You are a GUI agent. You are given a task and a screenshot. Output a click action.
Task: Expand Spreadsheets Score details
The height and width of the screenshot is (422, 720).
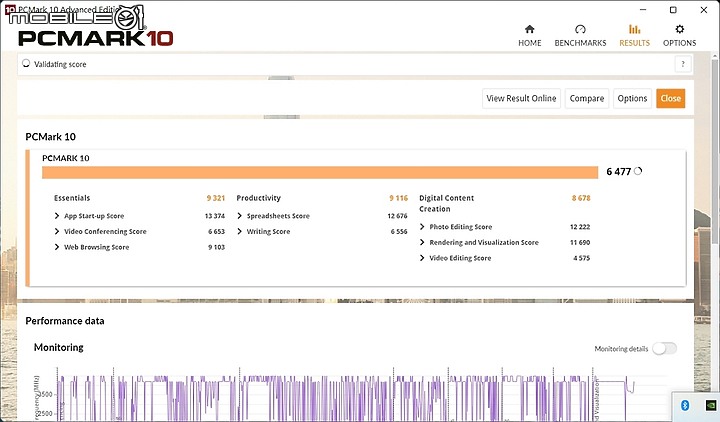239,216
